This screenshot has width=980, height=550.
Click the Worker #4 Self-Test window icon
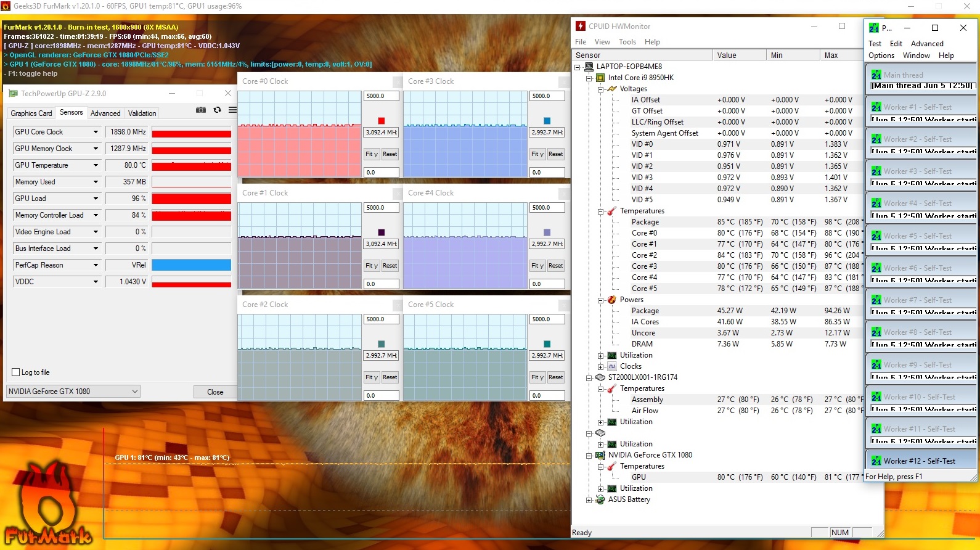876,203
